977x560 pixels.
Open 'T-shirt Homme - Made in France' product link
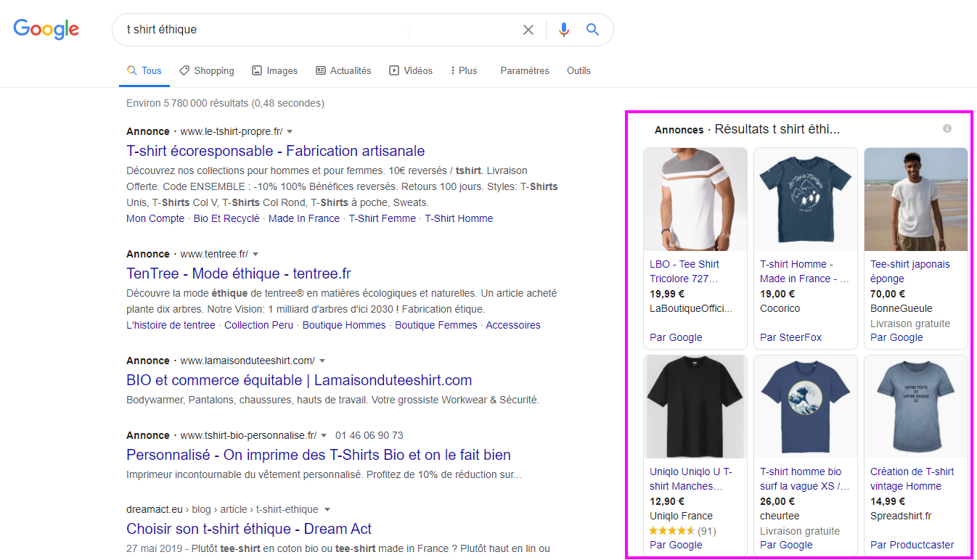click(x=804, y=271)
